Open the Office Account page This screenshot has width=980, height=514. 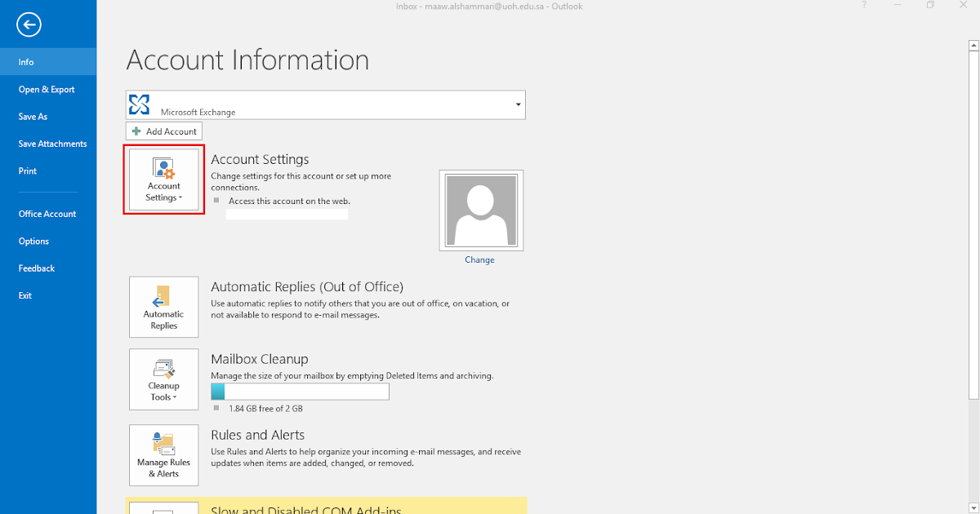(48, 214)
